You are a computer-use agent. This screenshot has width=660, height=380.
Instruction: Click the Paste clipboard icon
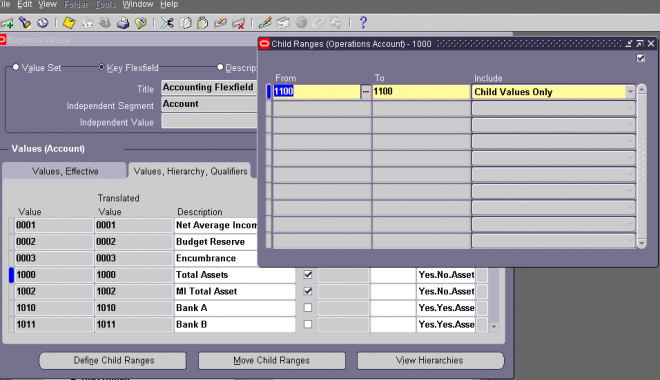coord(202,23)
